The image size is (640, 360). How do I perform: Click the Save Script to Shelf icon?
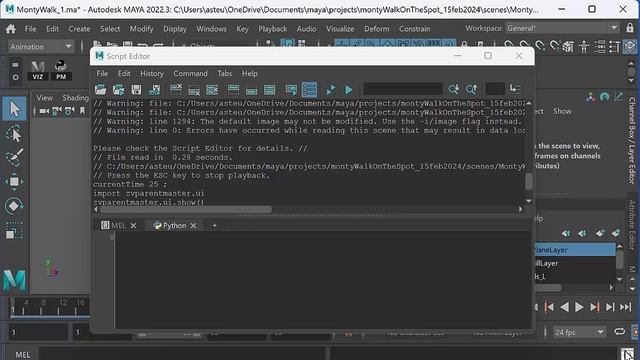(x=154, y=89)
